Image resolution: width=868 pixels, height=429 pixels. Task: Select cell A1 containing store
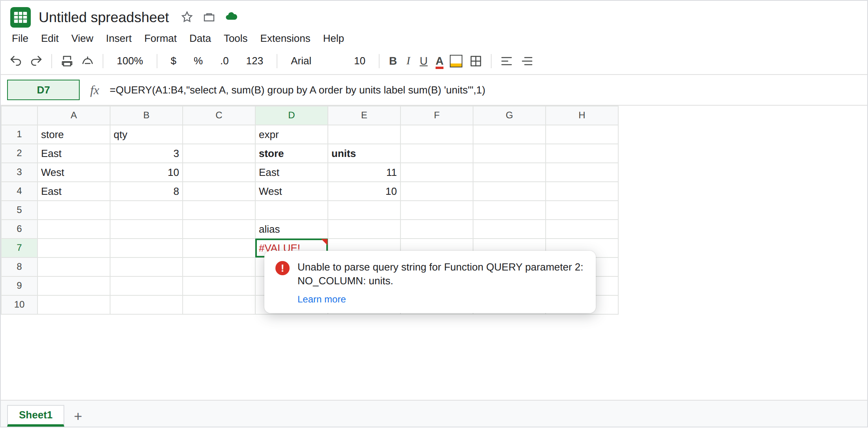[x=74, y=134]
